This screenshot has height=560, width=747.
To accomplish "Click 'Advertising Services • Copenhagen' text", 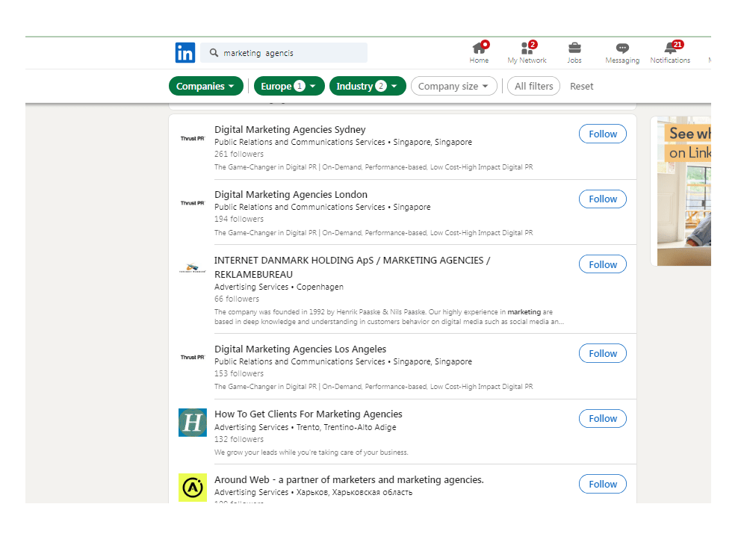I will click(279, 287).
